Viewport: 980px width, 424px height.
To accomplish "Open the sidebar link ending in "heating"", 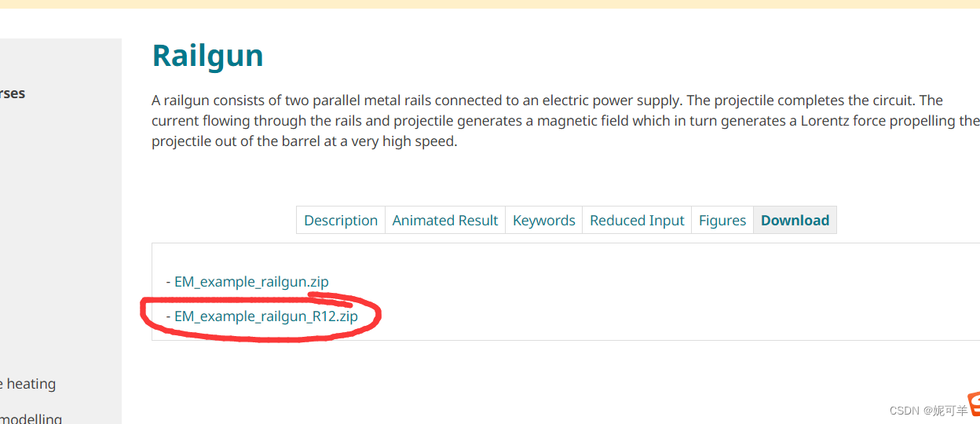I will pyautogui.click(x=30, y=384).
